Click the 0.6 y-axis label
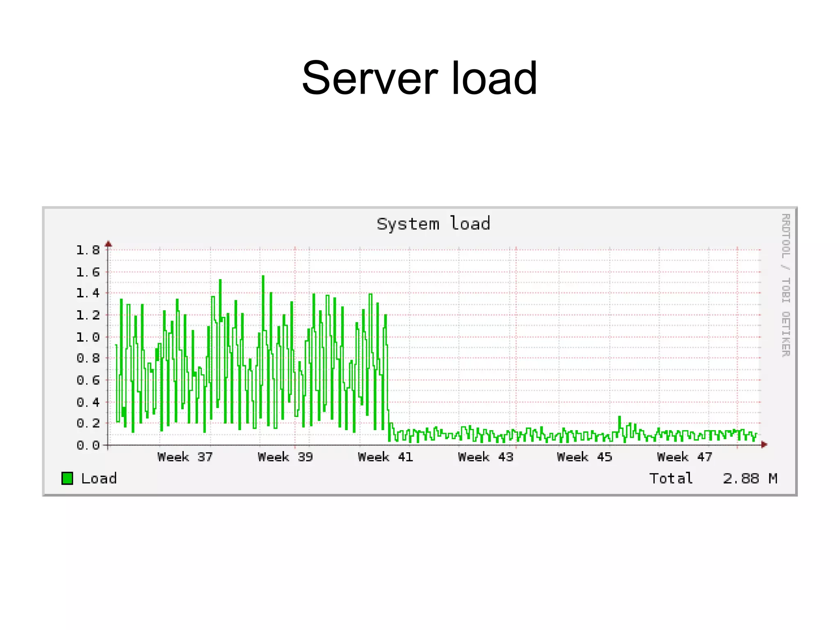 pos(88,380)
